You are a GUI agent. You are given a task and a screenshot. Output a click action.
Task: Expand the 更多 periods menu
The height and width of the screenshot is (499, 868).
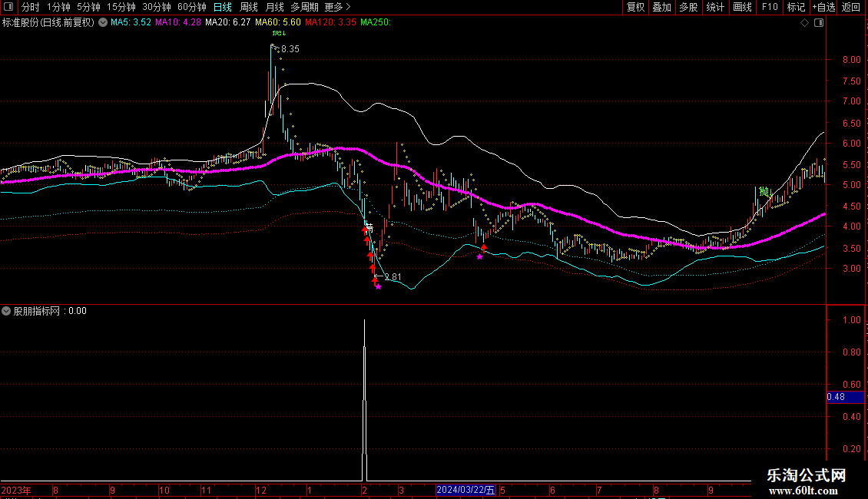coord(337,7)
